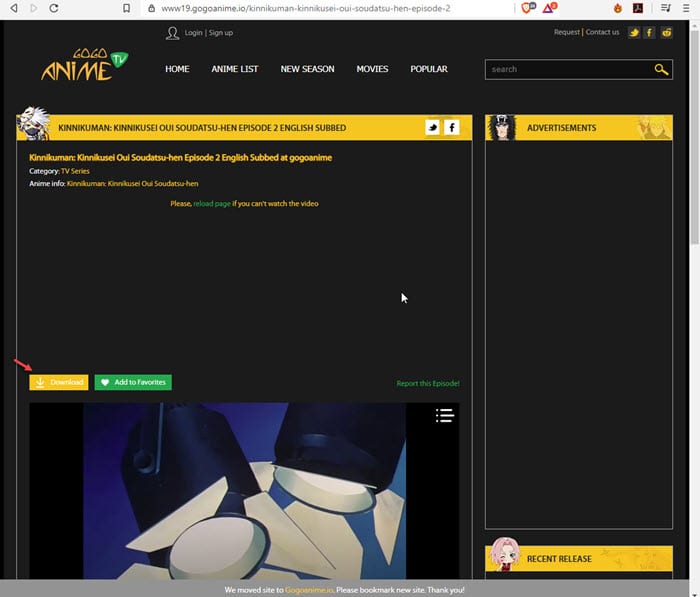Click the PDF extension icon
Screen dimensions: 700x597
tap(638, 8)
